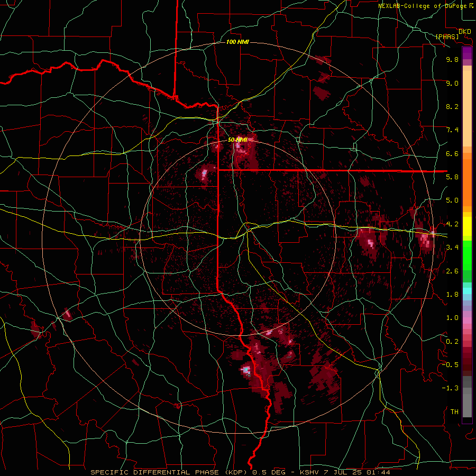Click the 9.8 value on the scale
Image resolution: width=476 pixels, height=476 pixels.
(452, 59)
